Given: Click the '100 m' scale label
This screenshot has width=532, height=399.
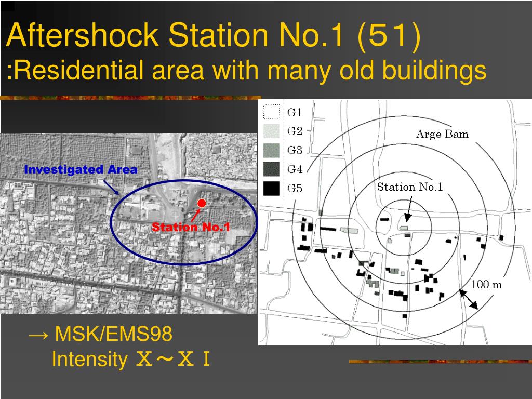Looking at the screenshot, I should pos(486,284).
